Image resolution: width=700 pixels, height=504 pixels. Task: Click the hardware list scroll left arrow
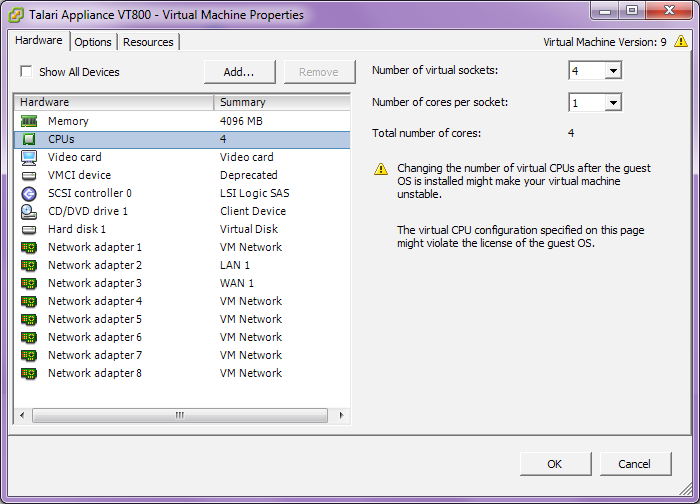pyautogui.click(x=22, y=415)
